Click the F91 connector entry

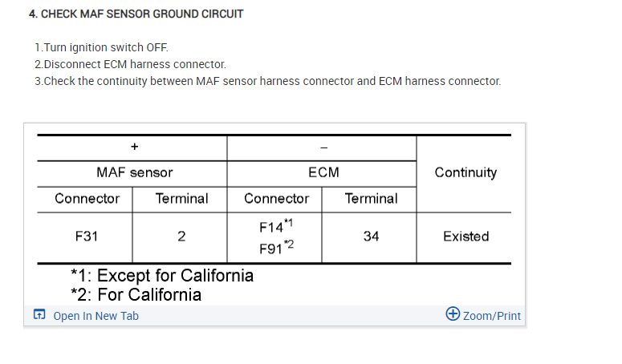(273, 248)
